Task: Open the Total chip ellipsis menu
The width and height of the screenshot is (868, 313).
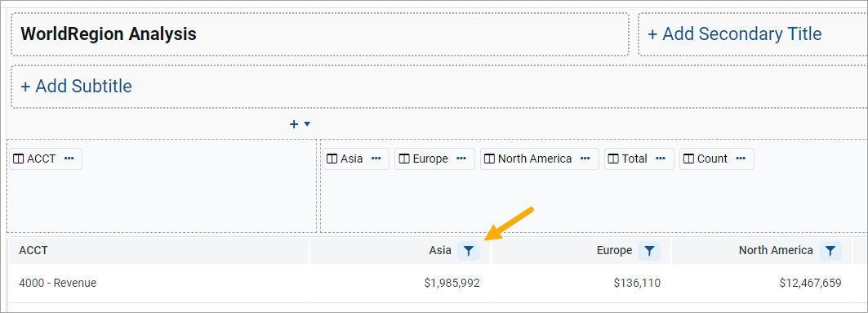Action: tap(661, 159)
